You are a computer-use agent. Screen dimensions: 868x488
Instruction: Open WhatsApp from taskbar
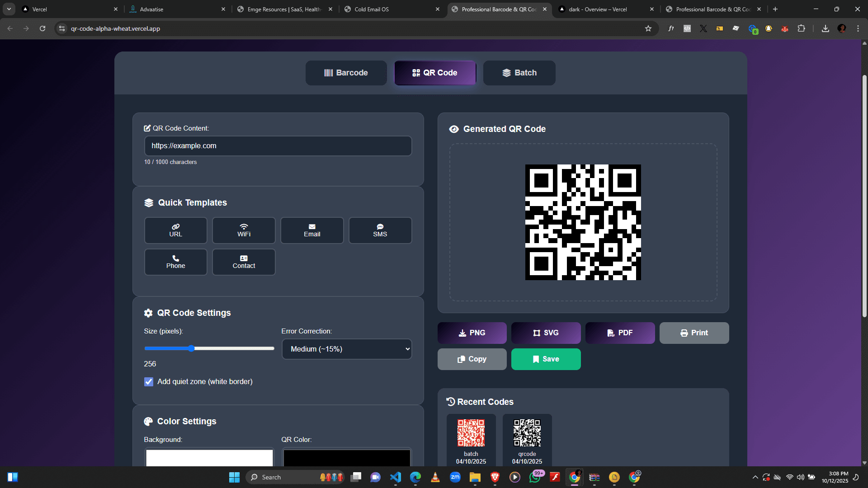point(535,477)
